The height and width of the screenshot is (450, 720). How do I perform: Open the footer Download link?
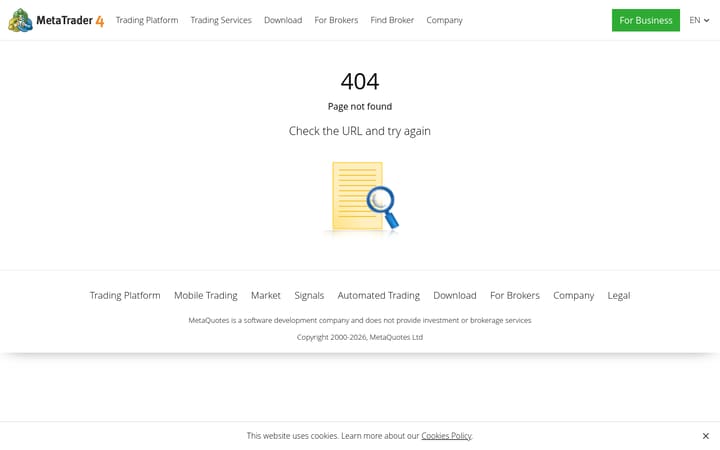pyautogui.click(x=455, y=295)
